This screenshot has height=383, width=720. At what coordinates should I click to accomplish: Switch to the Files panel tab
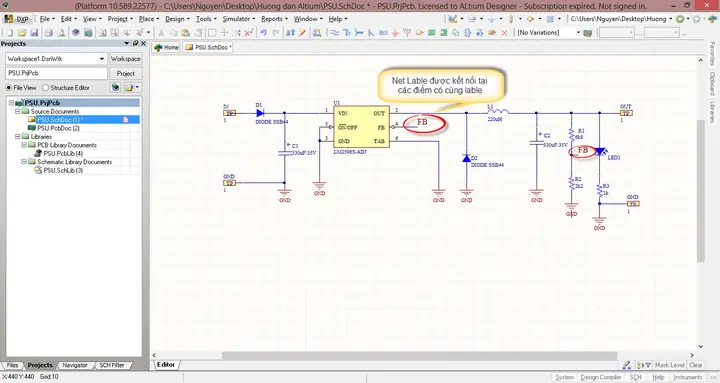pos(12,366)
